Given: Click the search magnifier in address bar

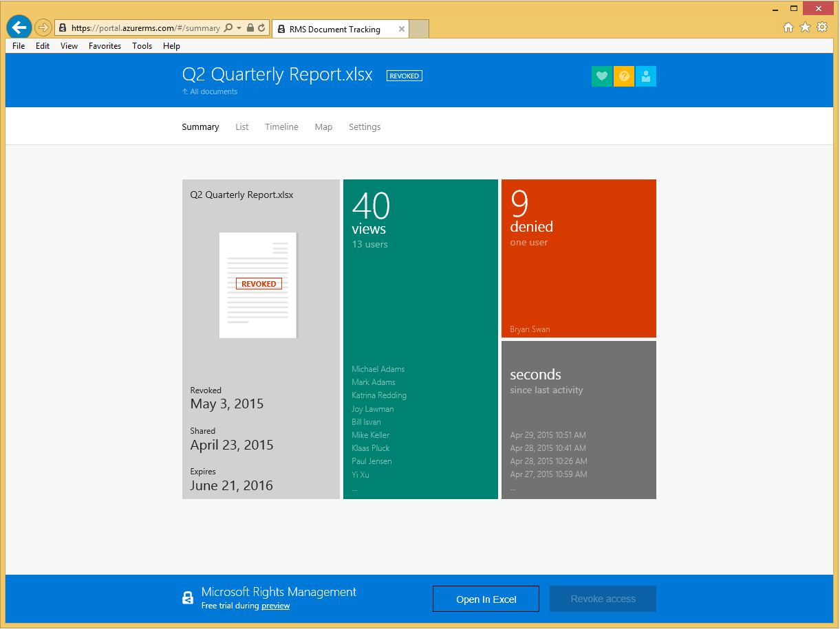Looking at the screenshot, I should pos(228,28).
